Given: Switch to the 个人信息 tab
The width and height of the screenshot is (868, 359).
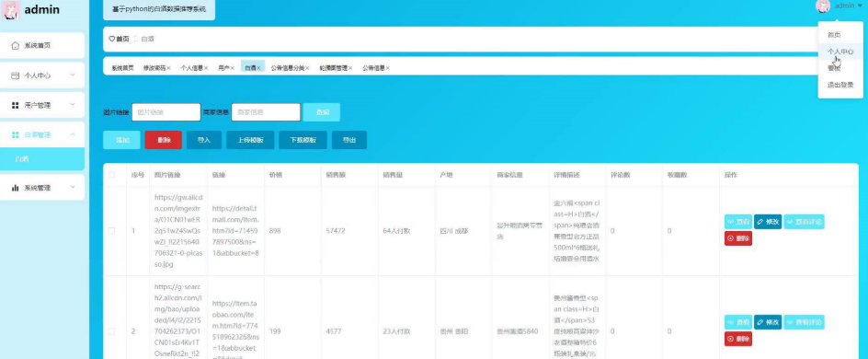Looking at the screenshot, I should pos(191,68).
